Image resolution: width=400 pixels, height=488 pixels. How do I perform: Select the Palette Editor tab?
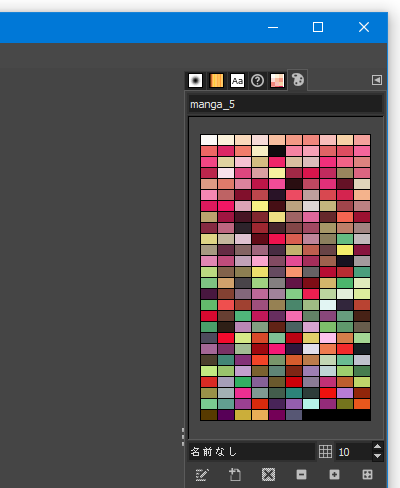[298, 80]
